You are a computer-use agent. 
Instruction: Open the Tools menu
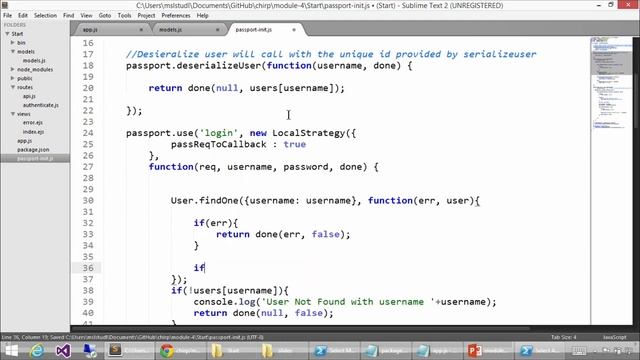[x=124, y=16]
